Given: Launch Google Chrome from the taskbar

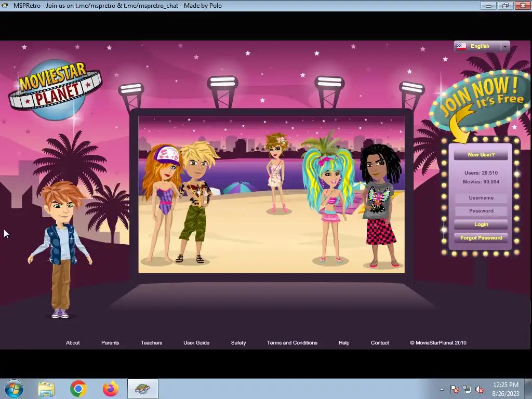Looking at the screenshot, I should [x=78, y=389].
